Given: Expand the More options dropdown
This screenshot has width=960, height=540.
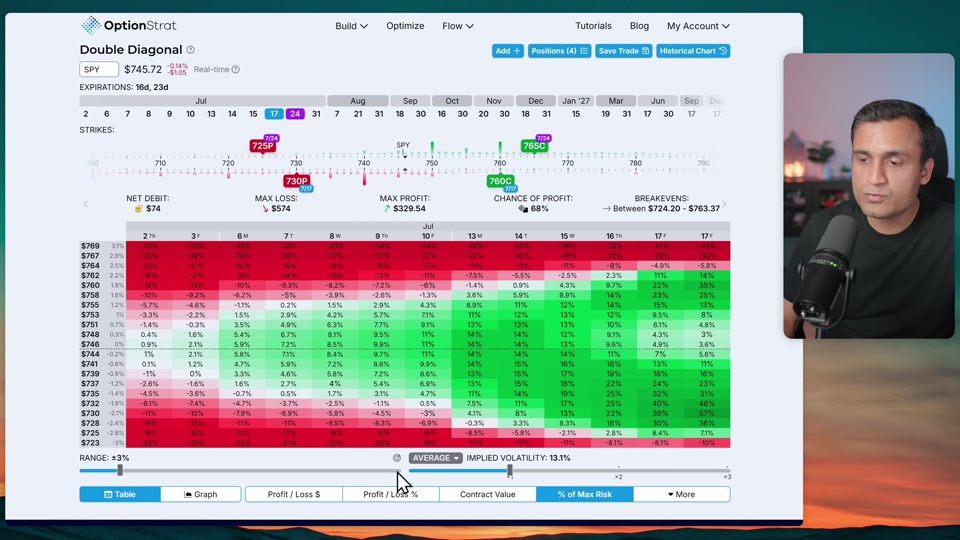Looking at the screenshot, I should (x=681, y=494).
